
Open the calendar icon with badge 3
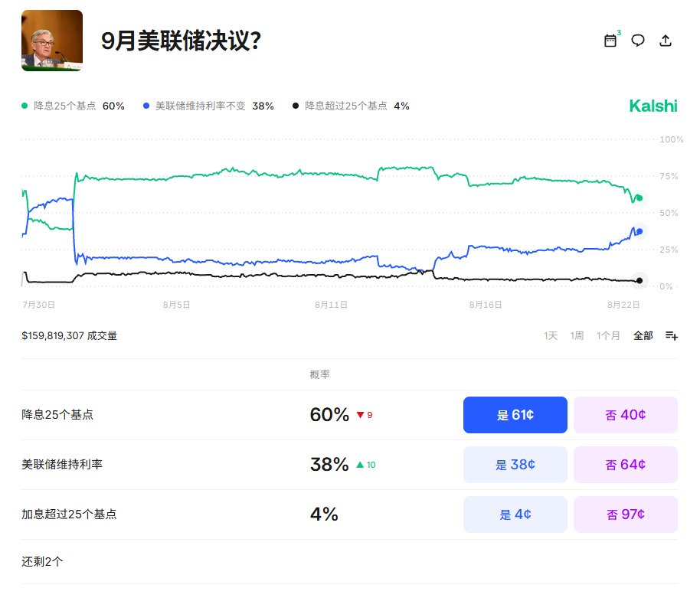pyautogui.click(x=611, y=40)
